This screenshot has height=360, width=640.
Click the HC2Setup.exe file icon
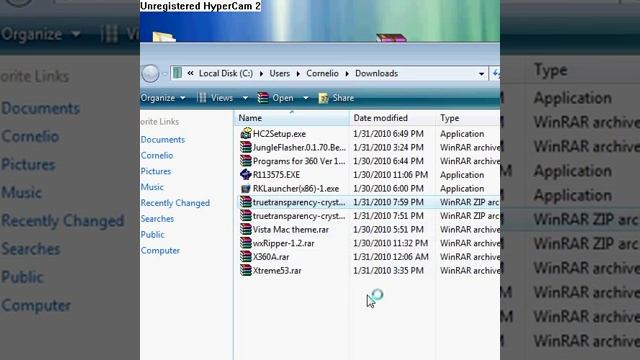246,133
